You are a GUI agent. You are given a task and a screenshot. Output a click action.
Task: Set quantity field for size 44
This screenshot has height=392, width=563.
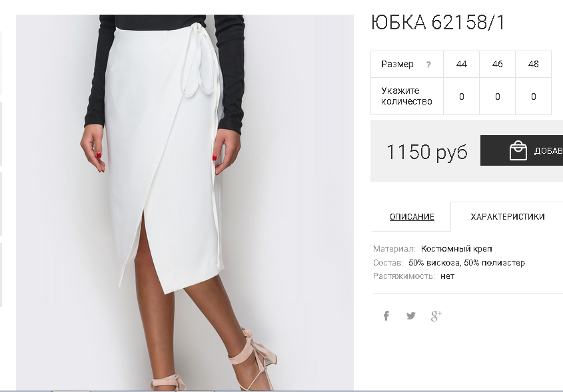pos(461,97)
